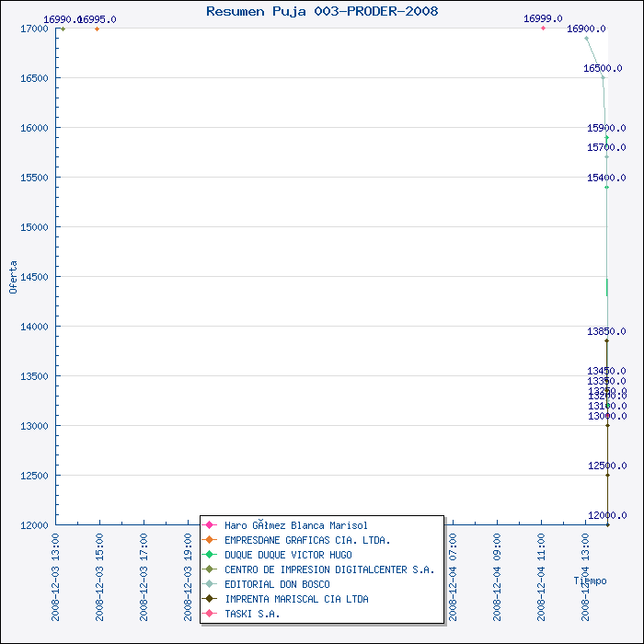
Task: Click the orange data point labeled 16995.0
Action: tap(97, 29)
